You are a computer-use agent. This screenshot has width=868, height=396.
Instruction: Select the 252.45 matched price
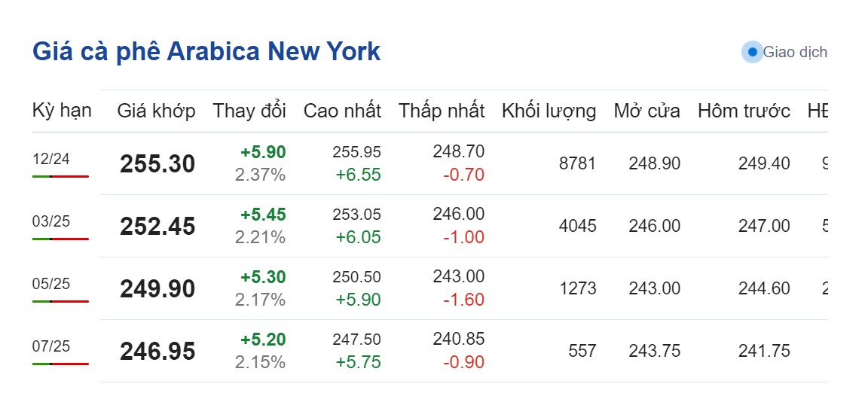pos(157,227)
